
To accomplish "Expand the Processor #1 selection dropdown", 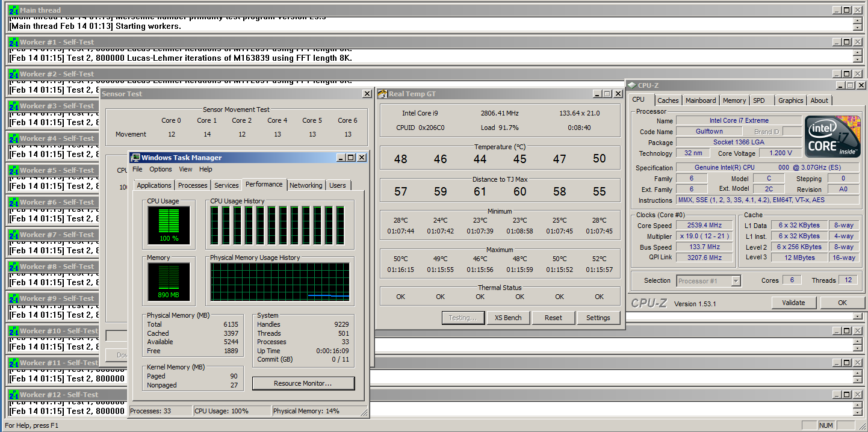I will [x=736, y=281].
